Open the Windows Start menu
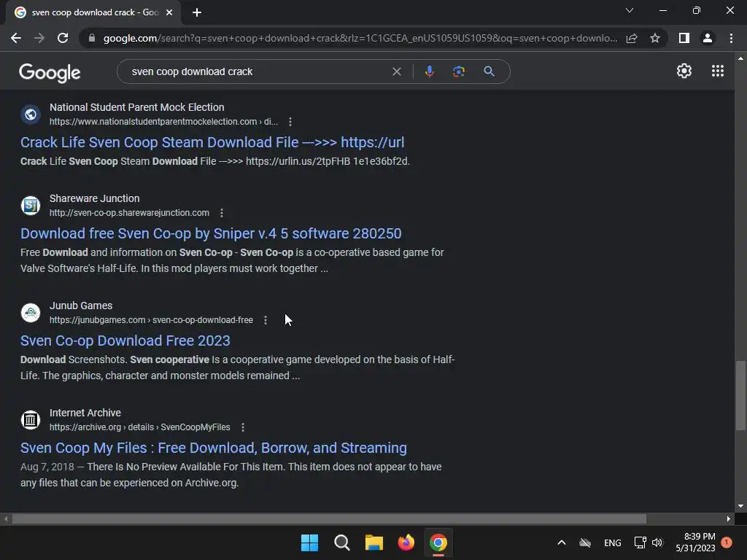The image size is (747, 560). pyautogui.click(x=309, y=542)
